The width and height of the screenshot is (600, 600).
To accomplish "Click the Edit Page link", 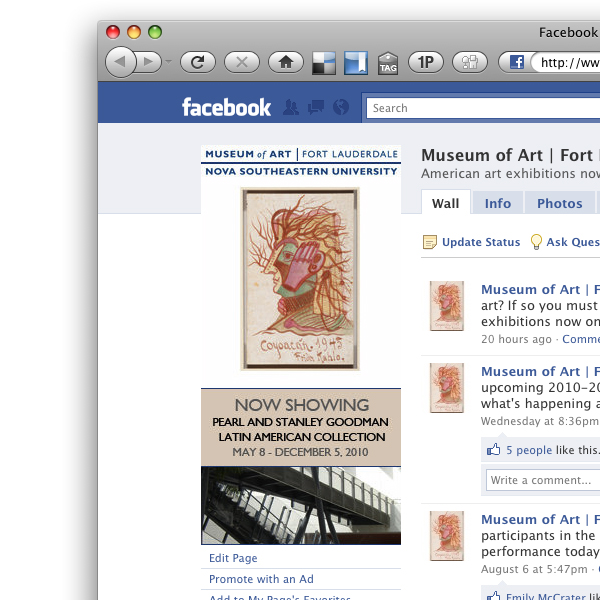I will 233,558.
